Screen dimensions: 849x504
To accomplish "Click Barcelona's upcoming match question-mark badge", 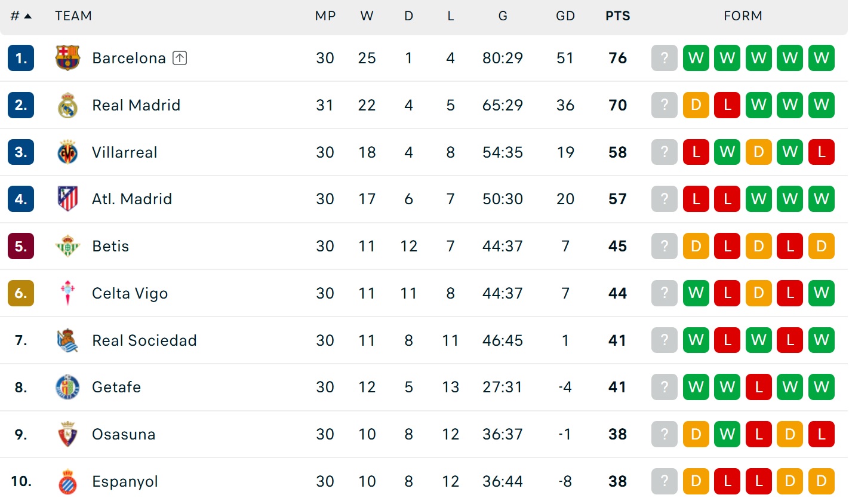I will pos(664,58).
